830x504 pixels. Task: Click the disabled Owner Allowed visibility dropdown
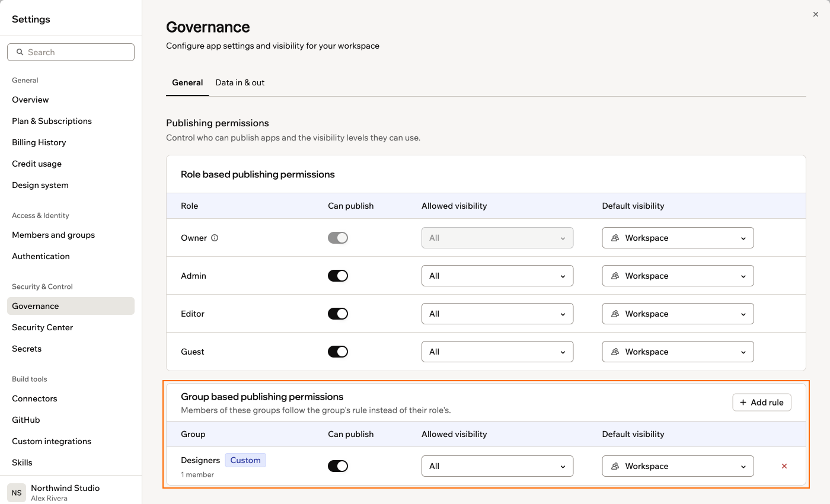(497, 238)
